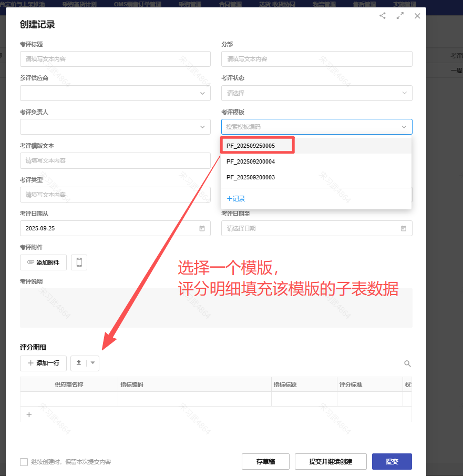Open the OMS销售订单管理 tab in background
Image resolution: width=463 pixels, height=476 pixels.
click(138, 4)
